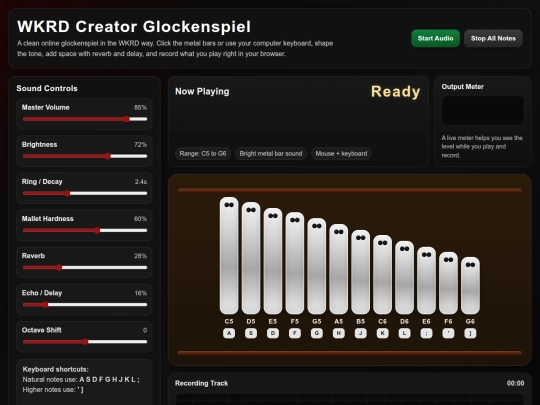
Task: Click the 'Sound Controls' heading
Action: point(47,89)
